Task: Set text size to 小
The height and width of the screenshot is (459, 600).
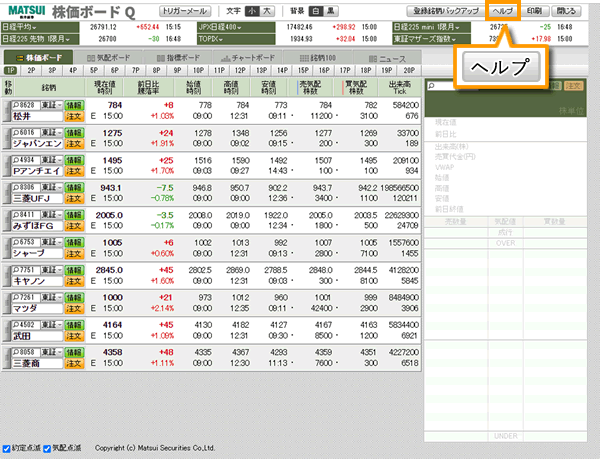Action: [252, 11]
